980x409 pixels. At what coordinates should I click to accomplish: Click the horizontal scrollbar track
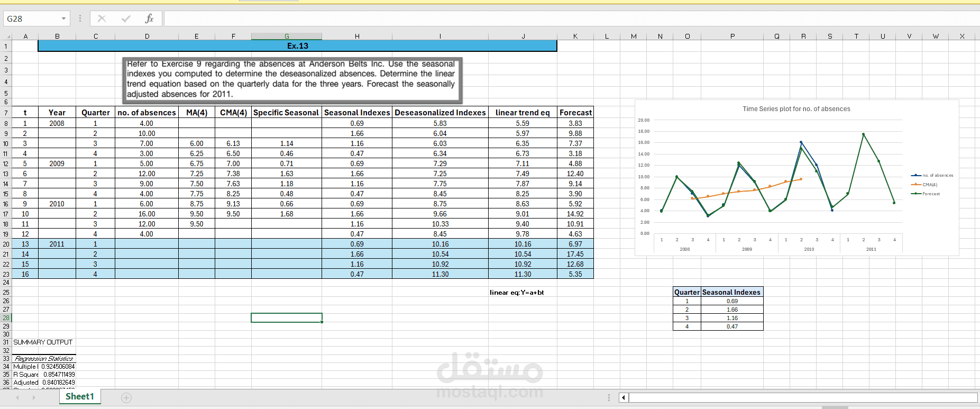point(803,397)
